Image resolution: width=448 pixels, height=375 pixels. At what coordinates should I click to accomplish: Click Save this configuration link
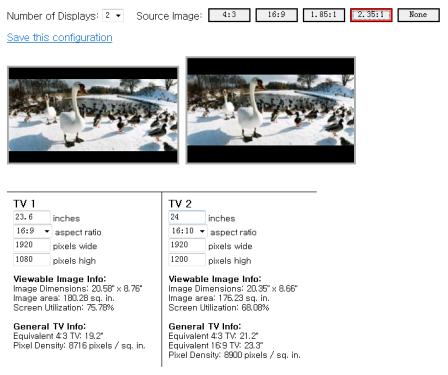60,37
